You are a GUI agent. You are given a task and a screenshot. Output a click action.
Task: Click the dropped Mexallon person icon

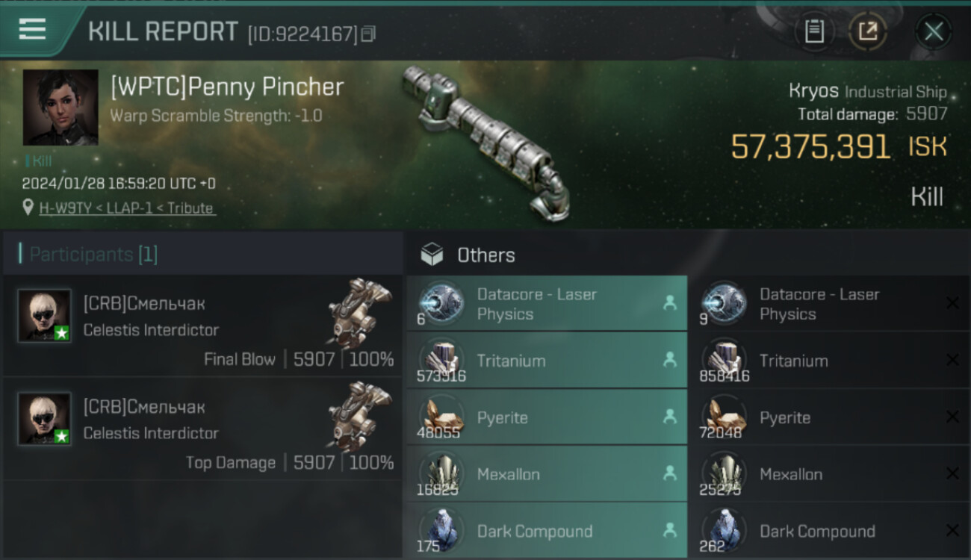click(669, 473)
